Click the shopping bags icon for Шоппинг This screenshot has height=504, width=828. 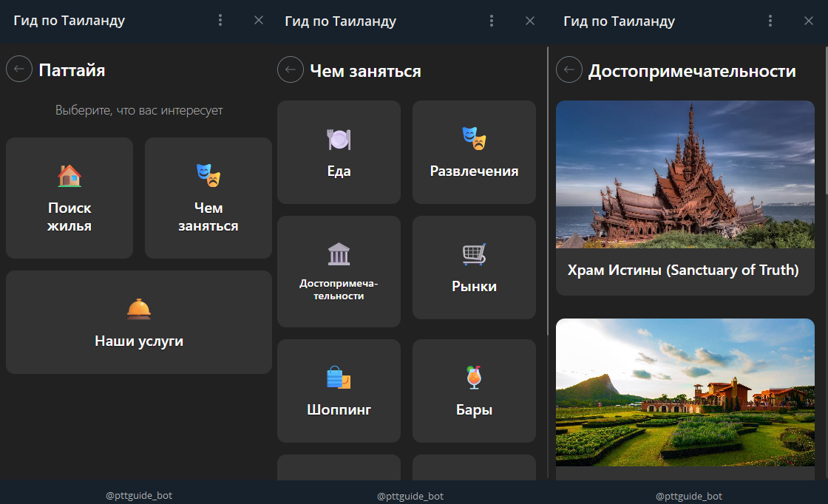pyautogui.click(x=339, y=378)
